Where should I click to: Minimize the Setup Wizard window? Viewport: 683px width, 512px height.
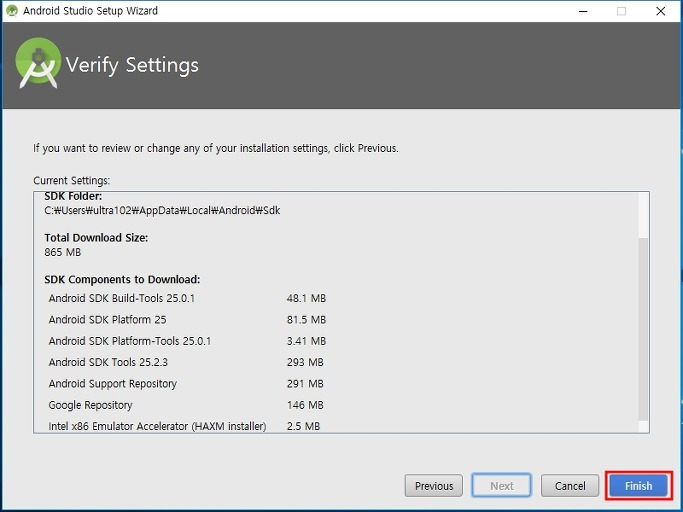583,11
